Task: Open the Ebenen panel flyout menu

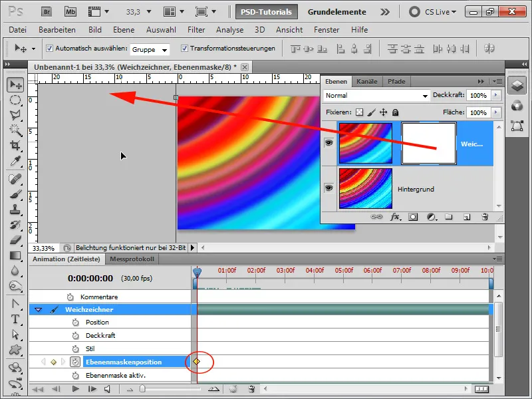Action: pos(497,81)
